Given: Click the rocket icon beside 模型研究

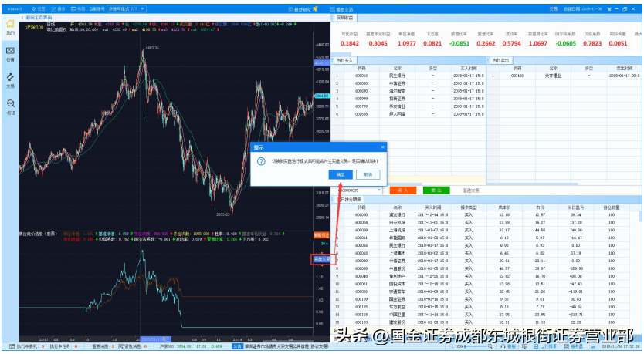Looking at the screenshot, I should click(315, 8).
